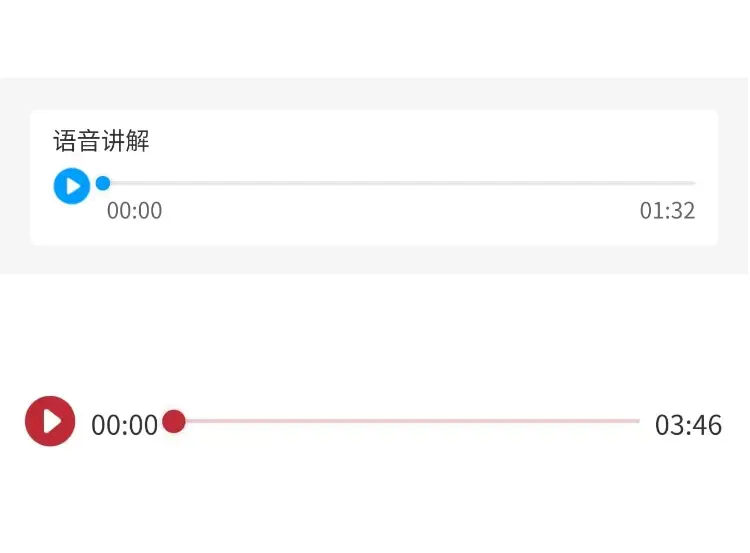
Task: Click the 03:46 total duration label
Action: point(688,425)
